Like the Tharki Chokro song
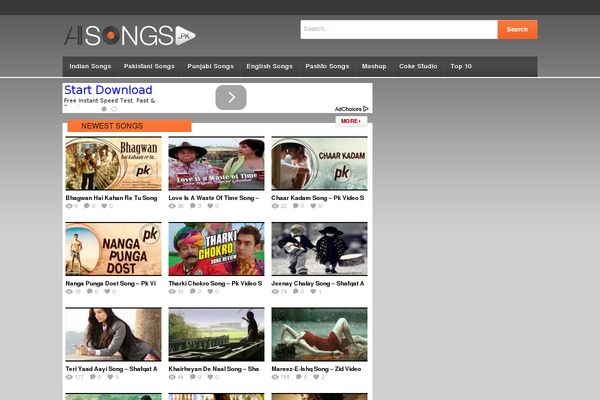This screenshot has height=400, width=600. tap(210, 292)
